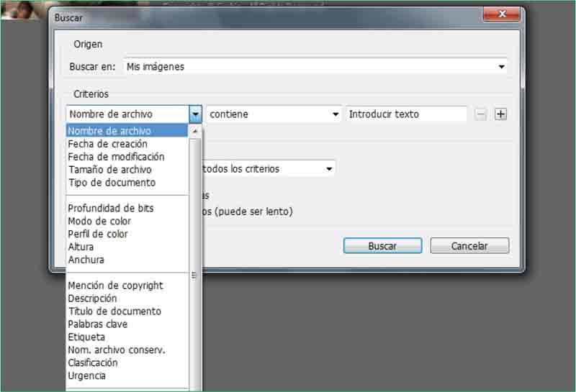576x392 pixels.
Task: Collapse the 'Nombre de archivo' dropdown arrow
Action: pyautogui.click(x=195, y=114)
